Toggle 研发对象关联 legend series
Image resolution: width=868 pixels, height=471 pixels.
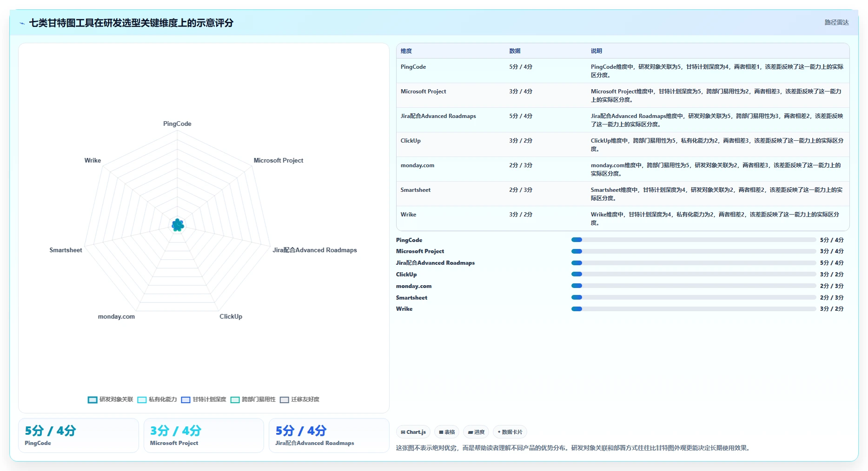point(110,399)
